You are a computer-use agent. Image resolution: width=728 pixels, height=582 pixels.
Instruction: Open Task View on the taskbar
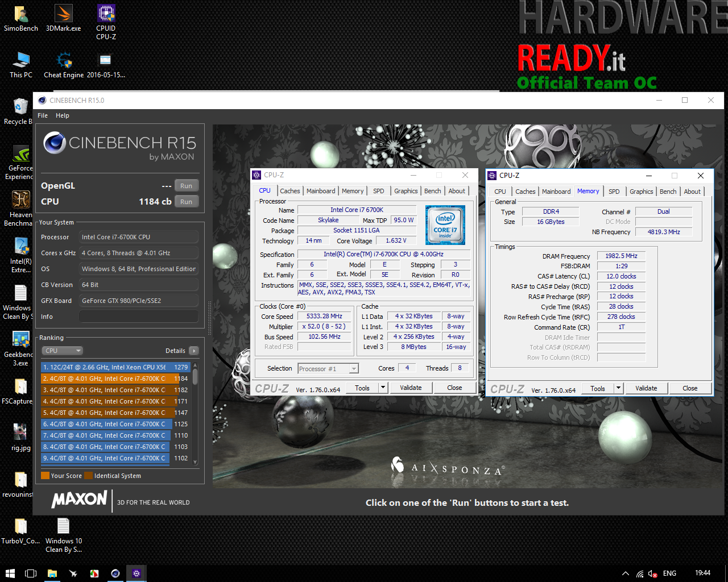[x=31, y=573]
